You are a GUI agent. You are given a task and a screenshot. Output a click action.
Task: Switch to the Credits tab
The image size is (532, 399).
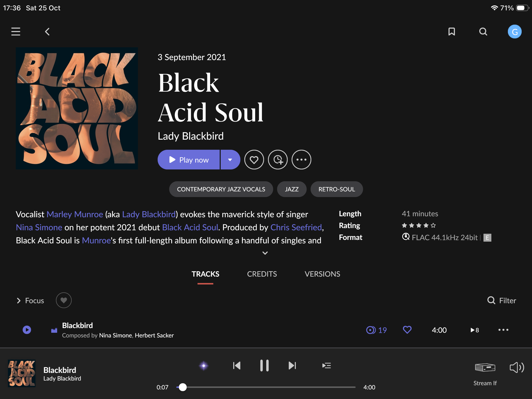pos(262,274)
